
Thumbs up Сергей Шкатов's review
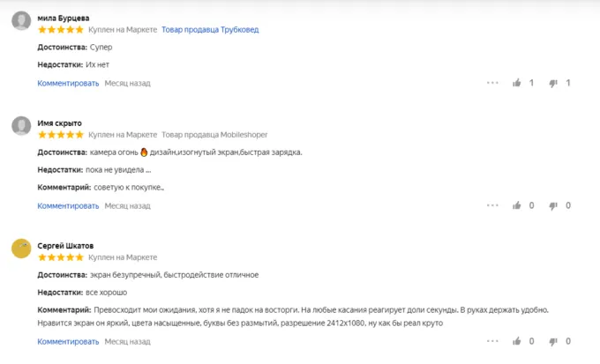(x=517, y=340)
